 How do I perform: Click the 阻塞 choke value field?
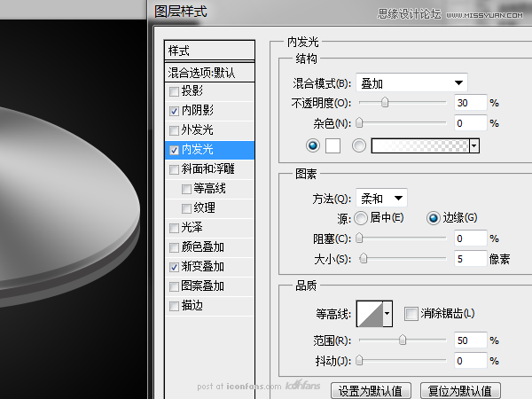pos(471,239)
